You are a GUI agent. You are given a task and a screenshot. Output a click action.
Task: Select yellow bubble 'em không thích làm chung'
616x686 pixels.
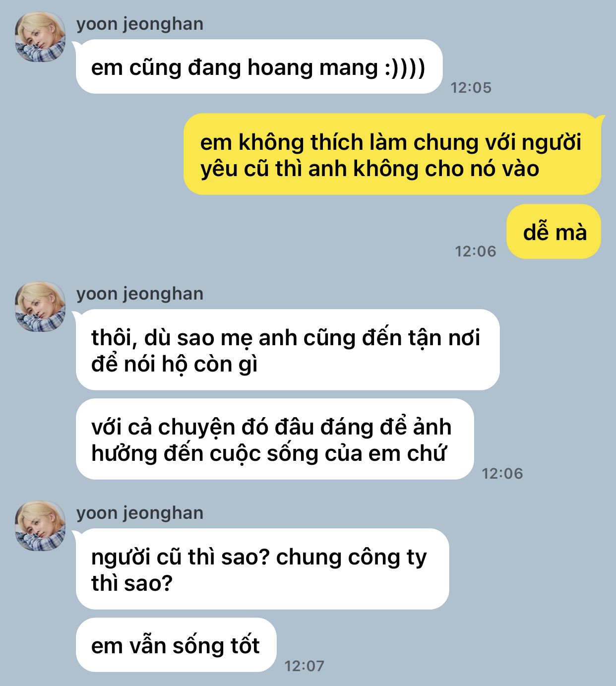[392, 154]
